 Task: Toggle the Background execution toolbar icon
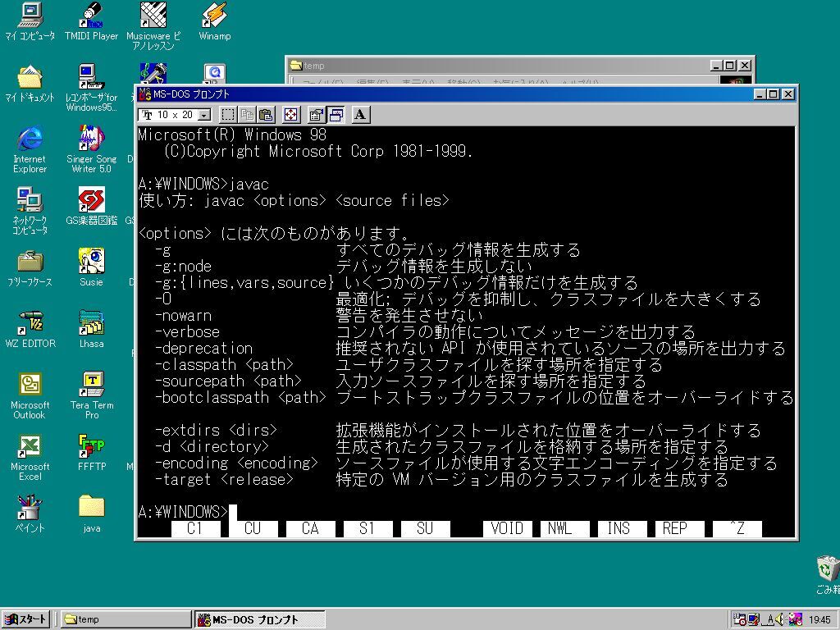pos(336,115)
